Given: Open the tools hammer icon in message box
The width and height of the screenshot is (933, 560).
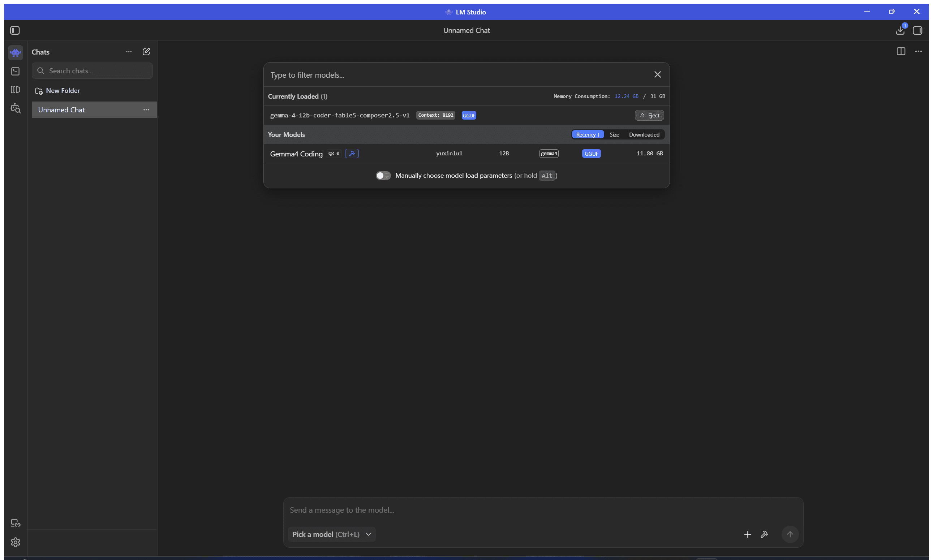Looking at the screenshot, I should pyautogui.click(x=764, y=534).
